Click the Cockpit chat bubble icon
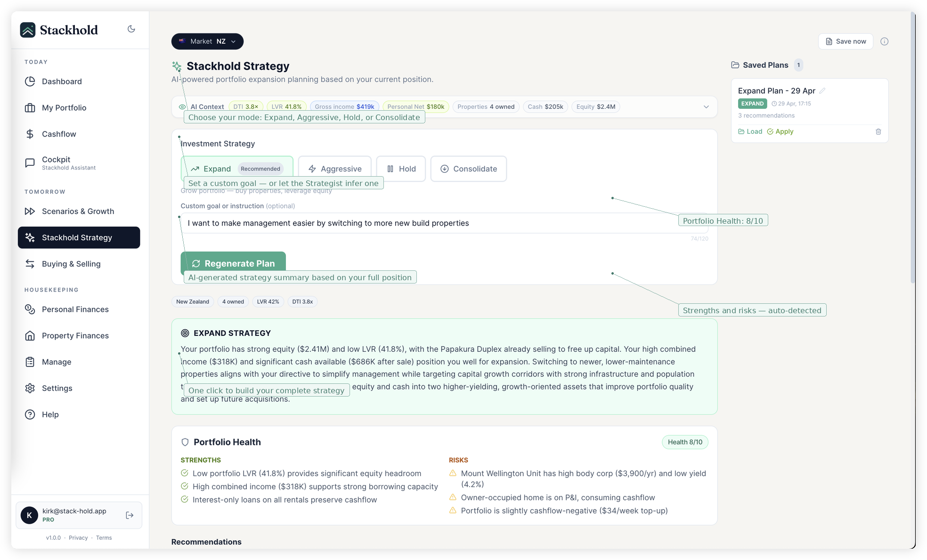 pyautogui.click(x=30, y=163)
